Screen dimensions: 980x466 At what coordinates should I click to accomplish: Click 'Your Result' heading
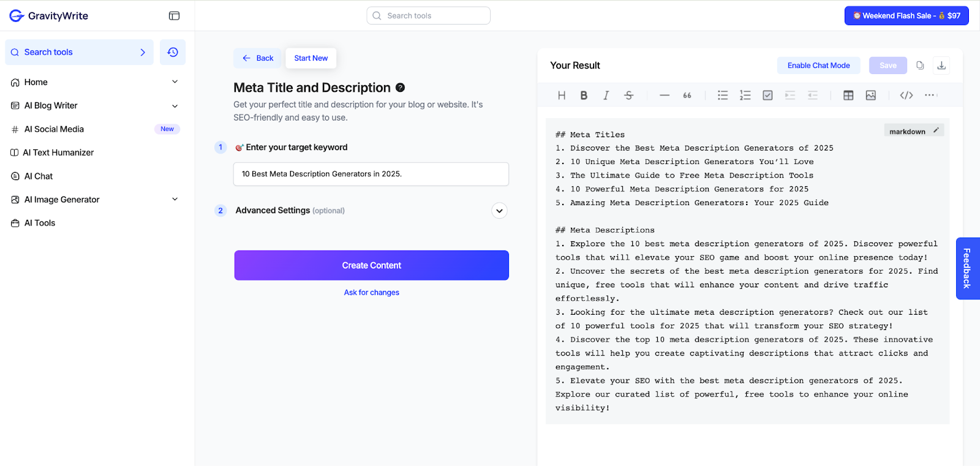coord(575,66)
